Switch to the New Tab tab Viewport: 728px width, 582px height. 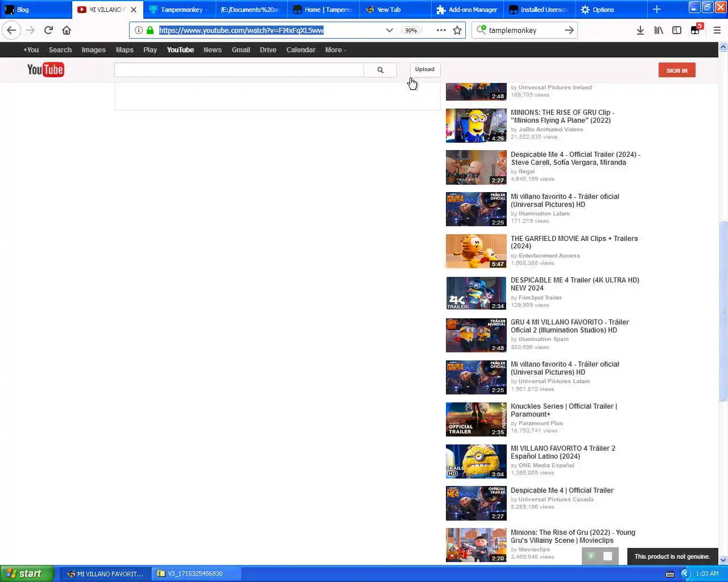click(395, 10)
